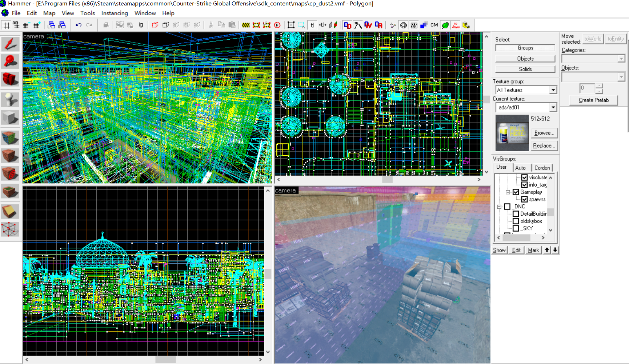629x364 pixels.
Task: Click the VisGroups Mark button
Action: pos(533,250)
